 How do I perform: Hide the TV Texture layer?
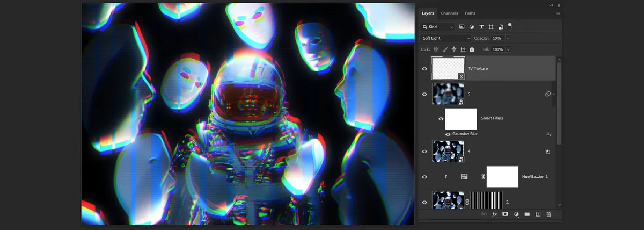(425, 69)
